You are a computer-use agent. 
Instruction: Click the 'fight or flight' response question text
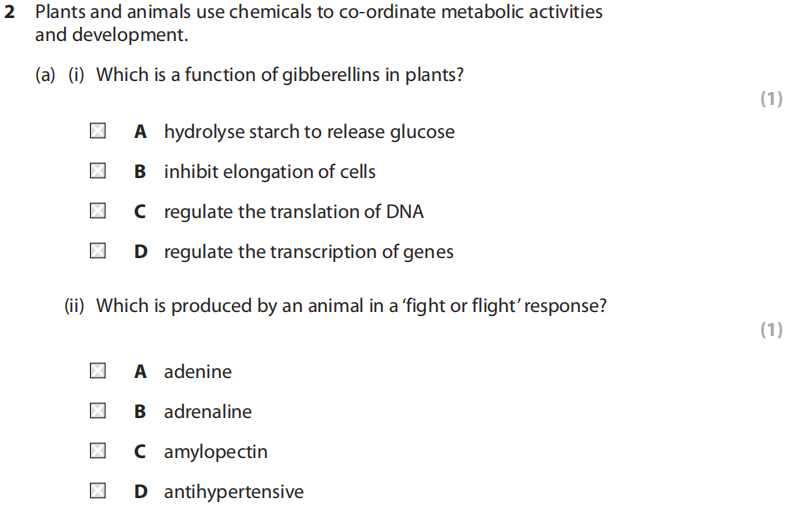pyautogui.click(x=350, y=306)
